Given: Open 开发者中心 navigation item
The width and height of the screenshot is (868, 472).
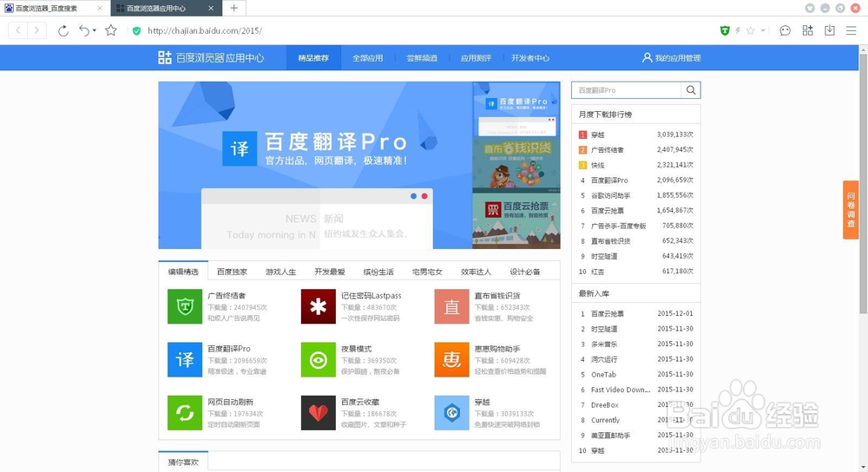Looking at the screenshot, I should [530, 57].
